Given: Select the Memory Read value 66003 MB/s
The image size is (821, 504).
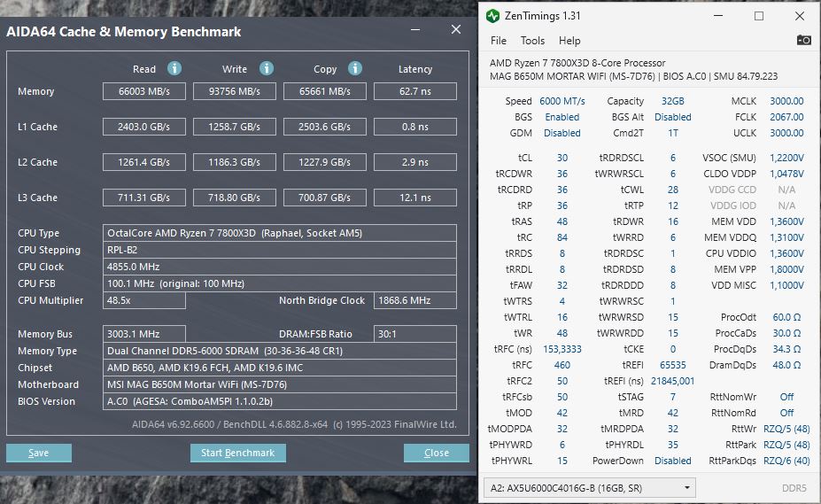Looking at the screenshot, I should (x=144, y=91).
